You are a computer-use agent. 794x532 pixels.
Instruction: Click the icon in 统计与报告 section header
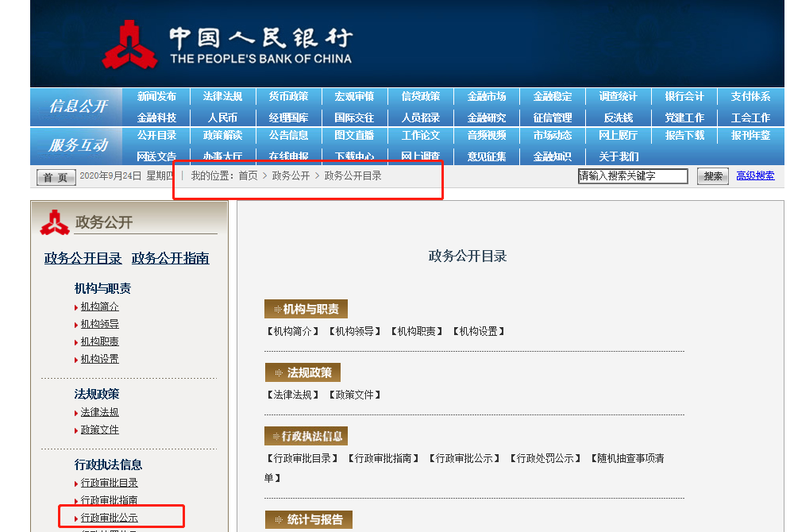[277, 520]
